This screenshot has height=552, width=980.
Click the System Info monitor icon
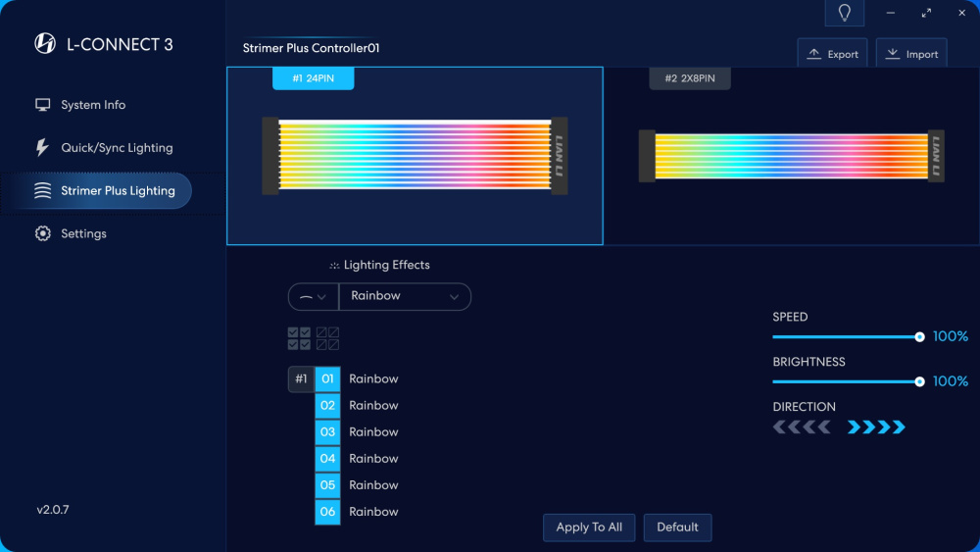[x=42, y=105]
